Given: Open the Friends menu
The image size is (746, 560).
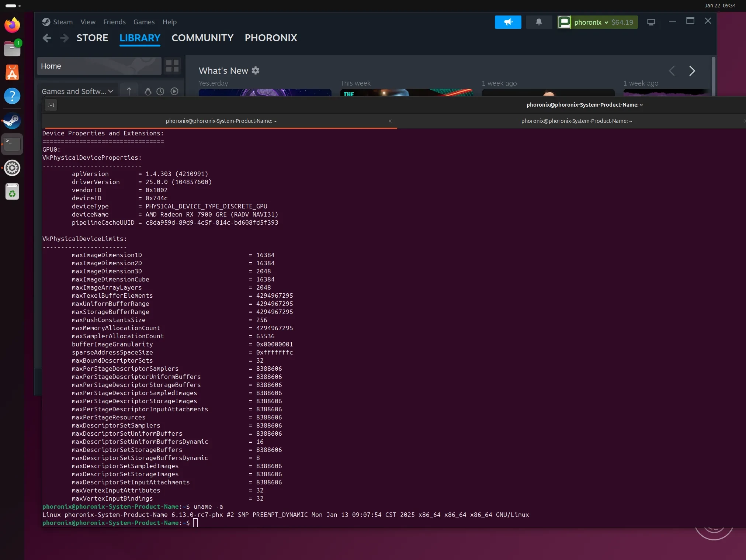Looking at the screenshot, I should click(x=114, y=22).
